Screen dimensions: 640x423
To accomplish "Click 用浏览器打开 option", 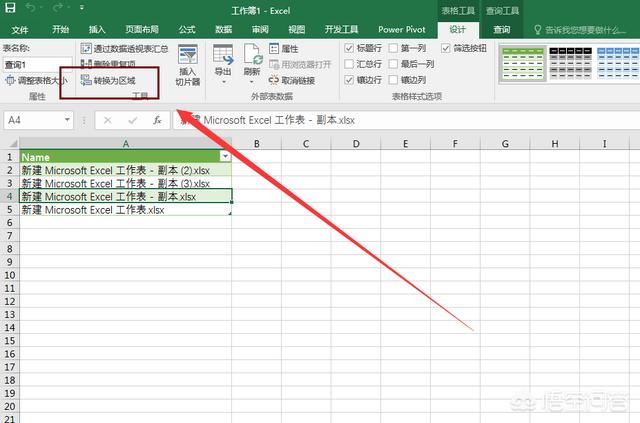I will [300, 65].
